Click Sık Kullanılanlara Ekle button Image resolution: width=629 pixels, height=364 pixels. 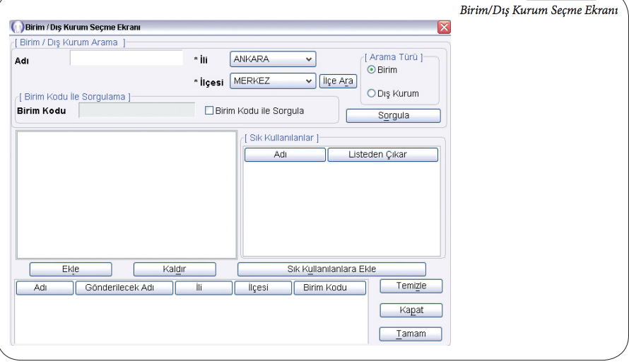coord(331,269)
